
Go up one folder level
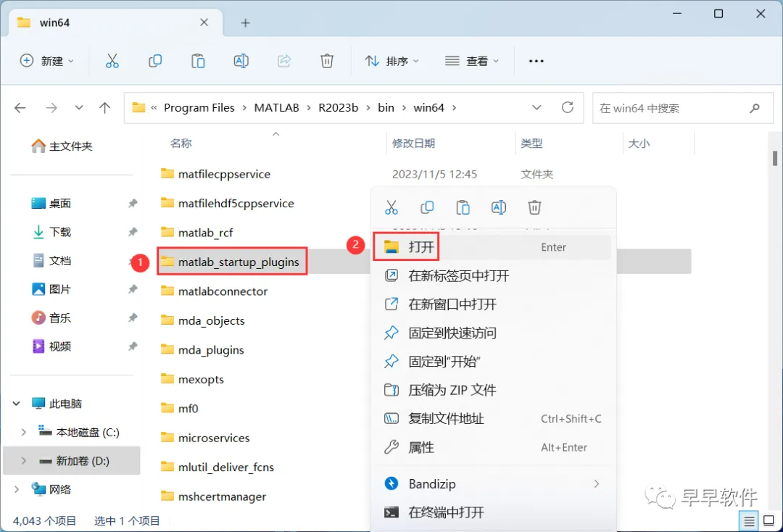coord(105,108)
